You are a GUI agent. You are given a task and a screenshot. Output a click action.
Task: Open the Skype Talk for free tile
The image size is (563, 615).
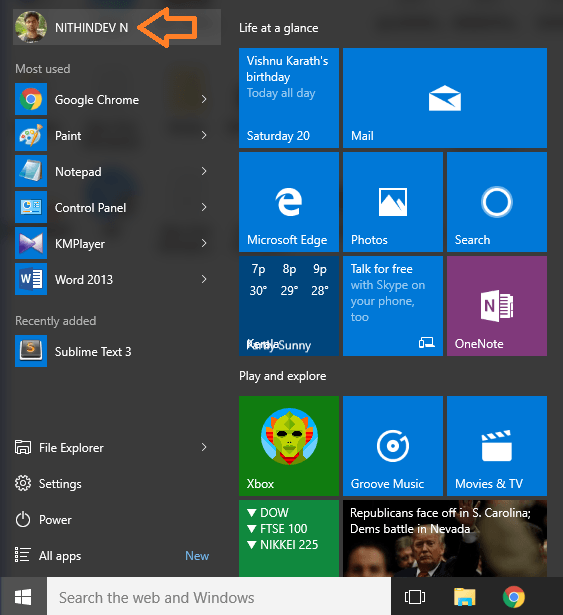click(x=393, y=306)
